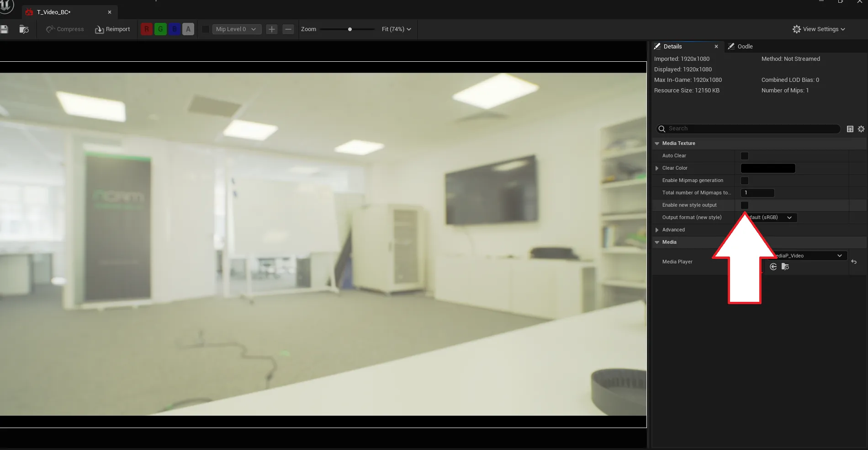Click the Zoom slider handle
This screenshot has width=868, height=450.
coord(350,29)
